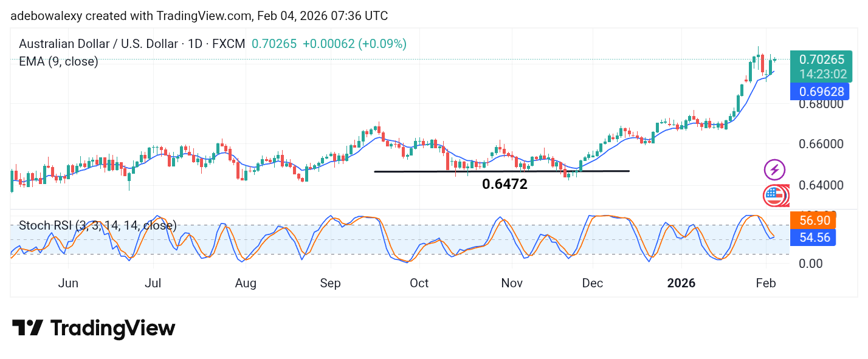The height and width of the screenshot is (359, 868).
Task: Click the Jun label on time axis
Action: point(68,283)
